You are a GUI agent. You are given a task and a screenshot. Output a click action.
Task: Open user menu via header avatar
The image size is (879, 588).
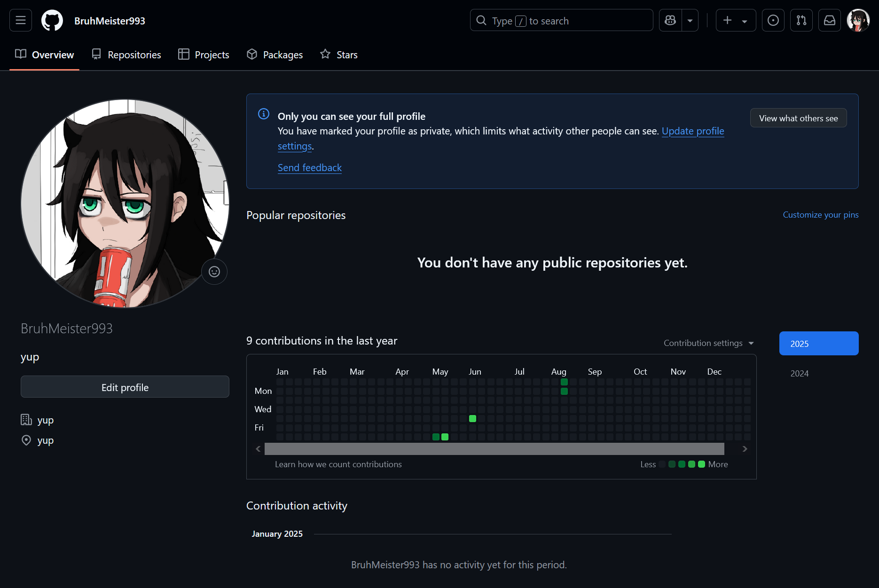point(858,20)
